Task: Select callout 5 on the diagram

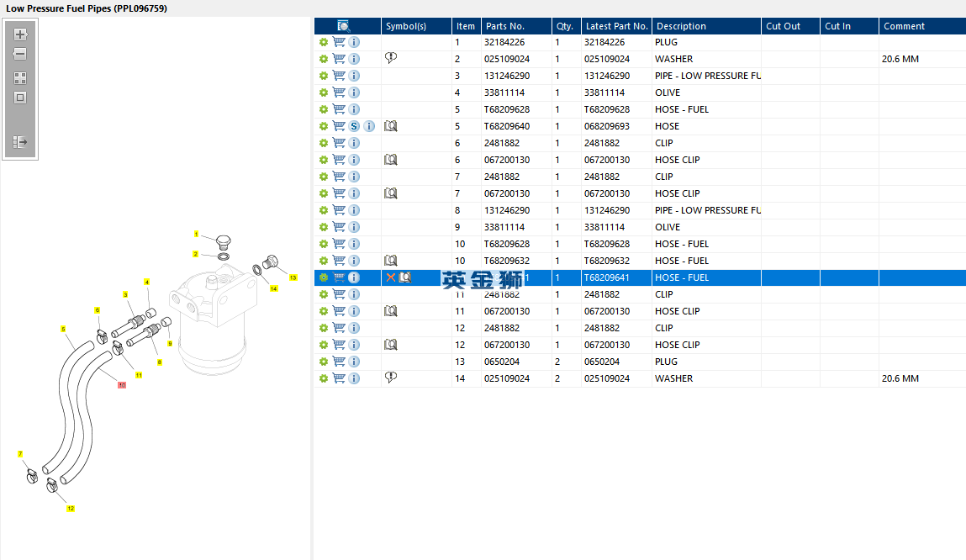Action: pos(63,329)
